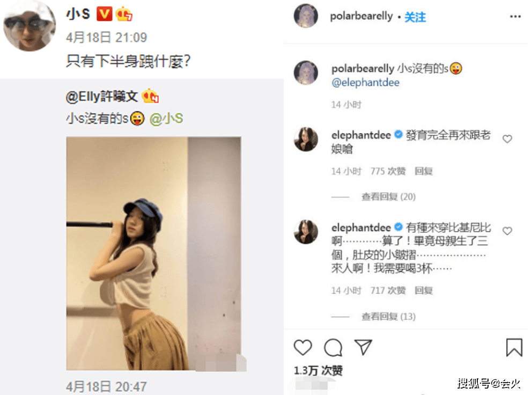Click the 小S verified V badge
The height and width of the screenshot is (395, 532).
[x=104, y=14]
